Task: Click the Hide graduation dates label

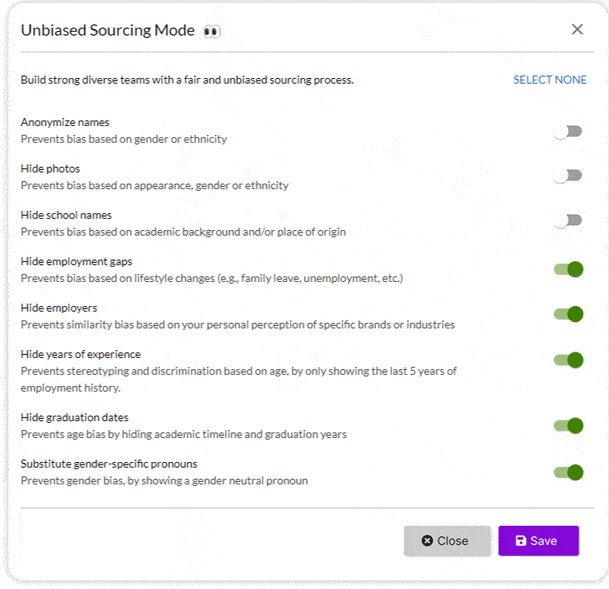Action: [74, 418]
